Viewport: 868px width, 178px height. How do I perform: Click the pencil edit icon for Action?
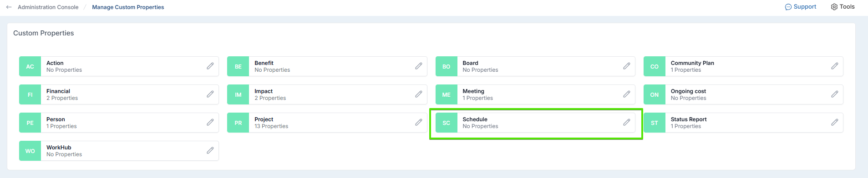(210, 66)
